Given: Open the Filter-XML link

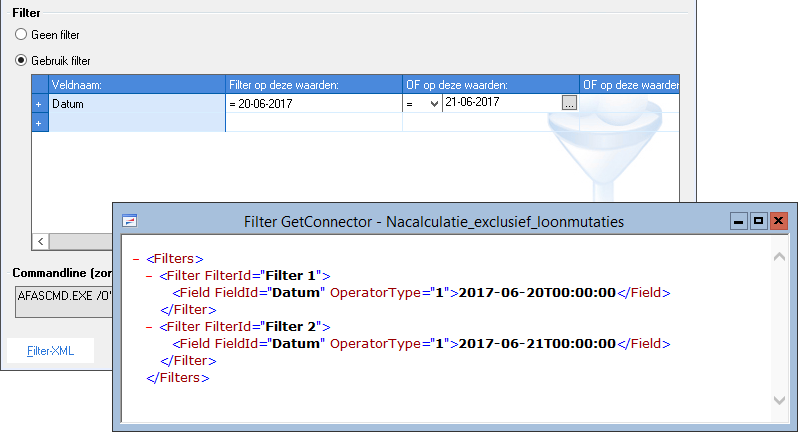Looking at the screenshot, I should tap(50, 351).
